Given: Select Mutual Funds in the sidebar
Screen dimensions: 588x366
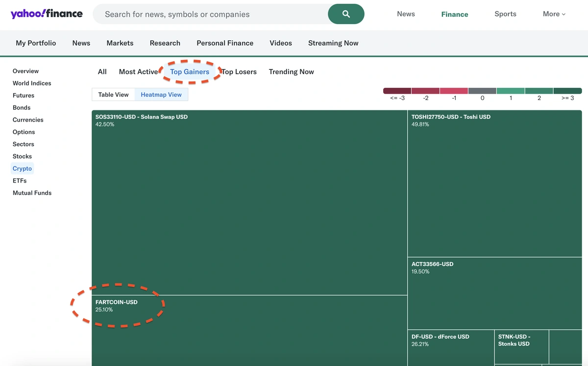Looking at the screenshot, I should coord(32,193).
